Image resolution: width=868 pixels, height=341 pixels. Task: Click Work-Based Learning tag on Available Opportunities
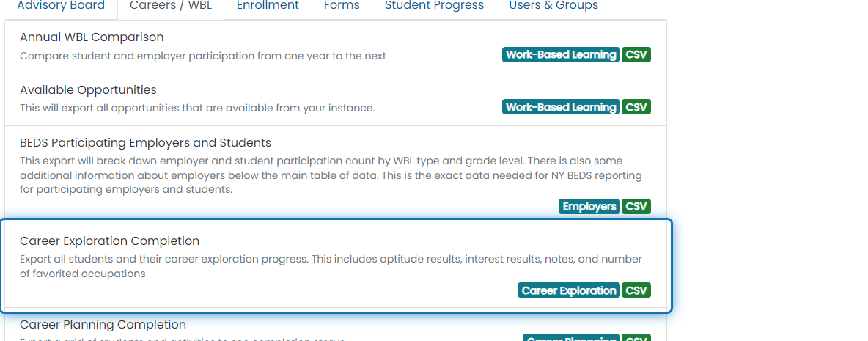click(x=562, y=107)
